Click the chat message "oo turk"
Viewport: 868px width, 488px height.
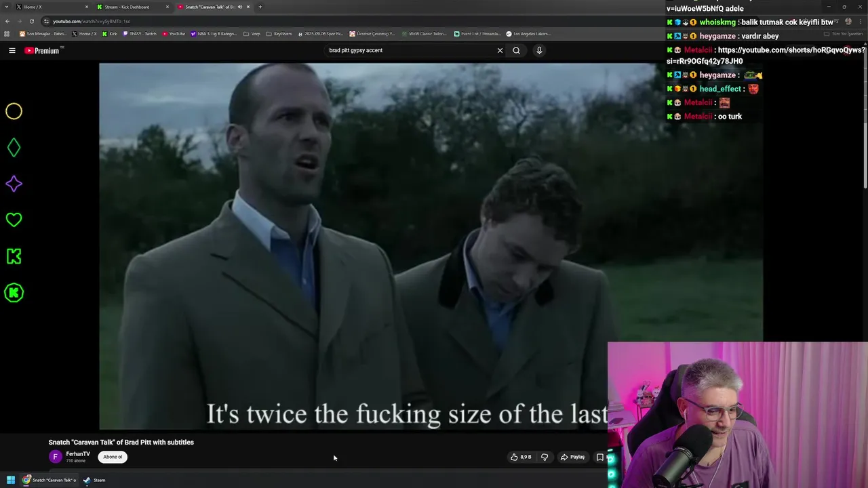tap(730, 117)
